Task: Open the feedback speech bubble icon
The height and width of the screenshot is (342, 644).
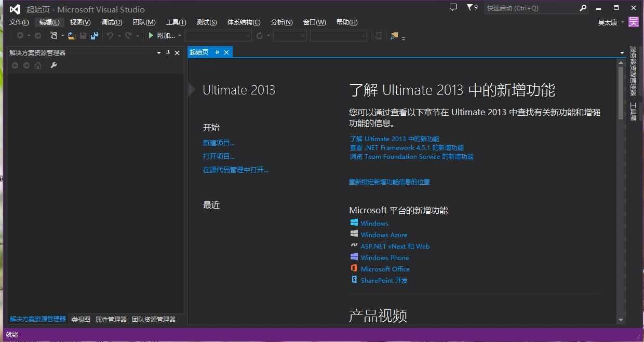Action: click(x=453, y=7)
